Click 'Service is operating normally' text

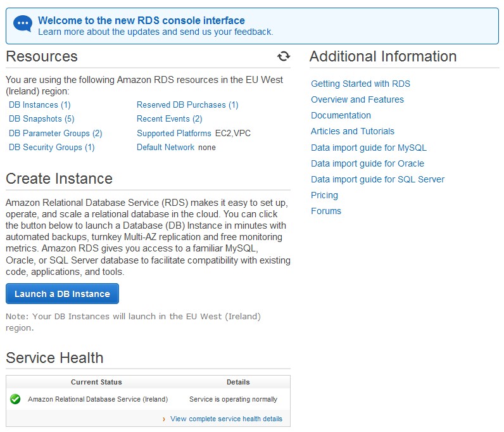pyautogui.click(x=233, y=399)
